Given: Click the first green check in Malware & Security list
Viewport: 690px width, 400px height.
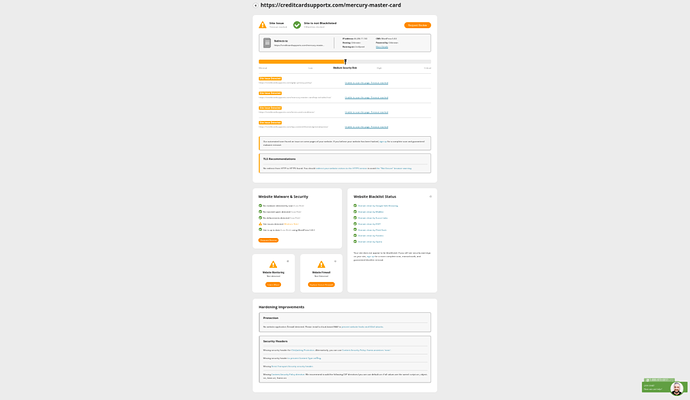Looking at the screenshot, I should 261,205.
